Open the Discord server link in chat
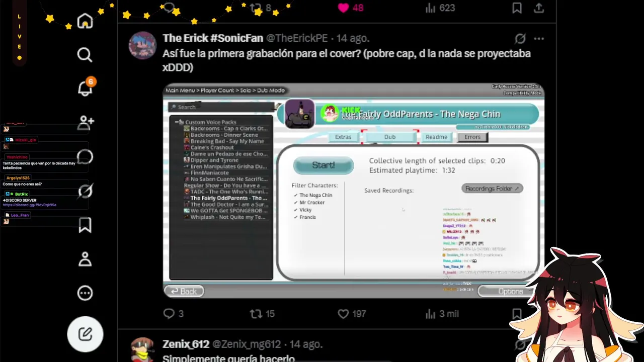644x362 pixels. pos(29,205)
